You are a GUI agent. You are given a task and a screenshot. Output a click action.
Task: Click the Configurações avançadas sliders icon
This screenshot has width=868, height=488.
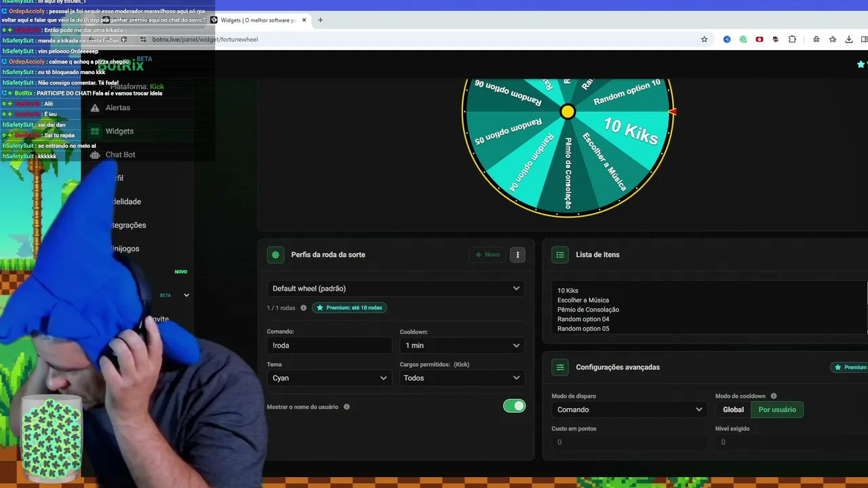[560, 367]
